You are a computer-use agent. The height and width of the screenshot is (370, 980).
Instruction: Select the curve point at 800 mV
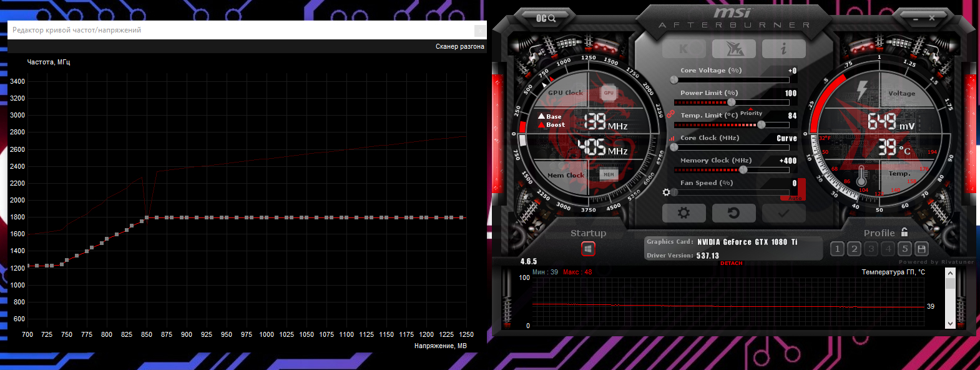107,239
